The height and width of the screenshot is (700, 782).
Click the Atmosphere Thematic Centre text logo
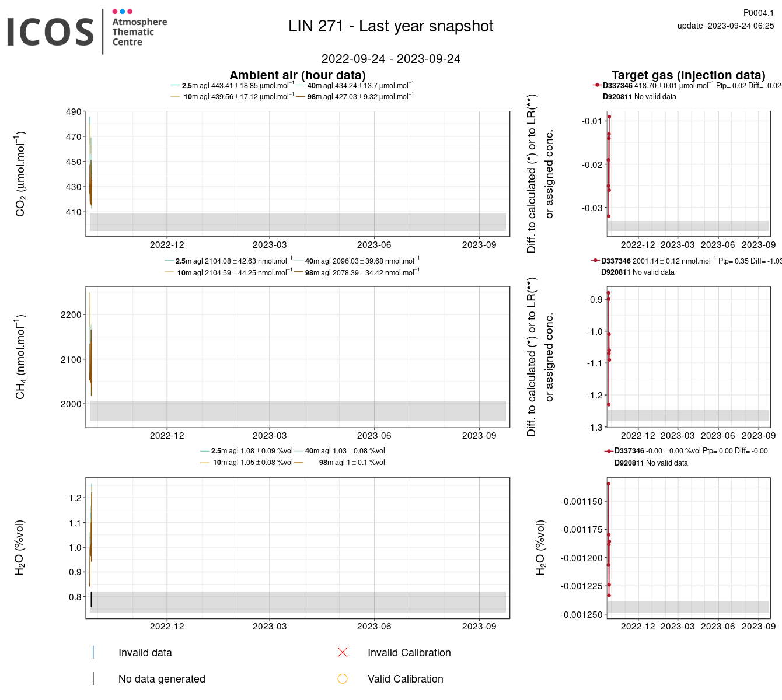(139, 32)
